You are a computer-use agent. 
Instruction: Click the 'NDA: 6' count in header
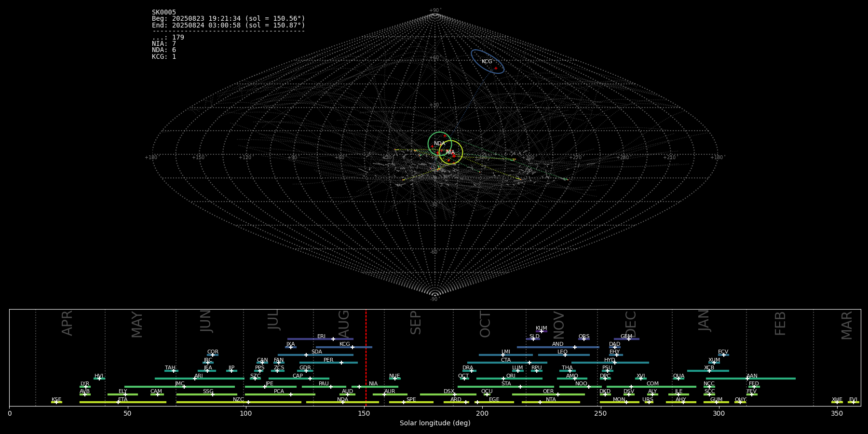pos(164,50)
